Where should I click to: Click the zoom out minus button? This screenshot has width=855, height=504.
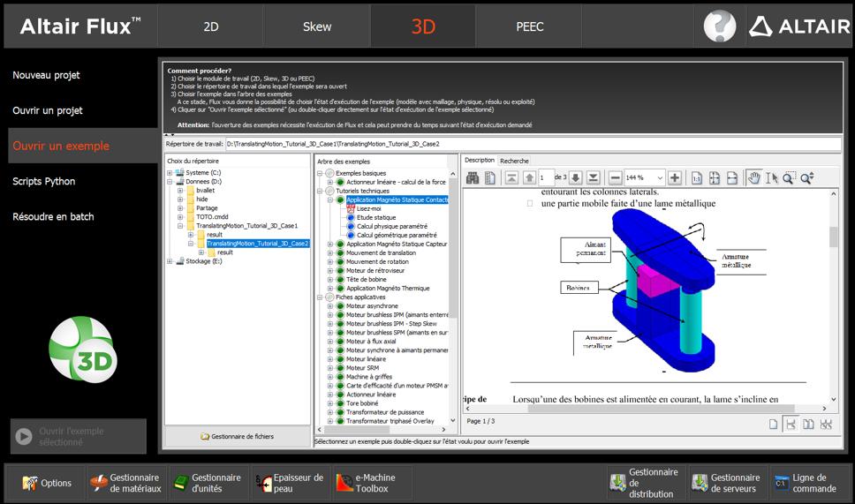point(616,178)
